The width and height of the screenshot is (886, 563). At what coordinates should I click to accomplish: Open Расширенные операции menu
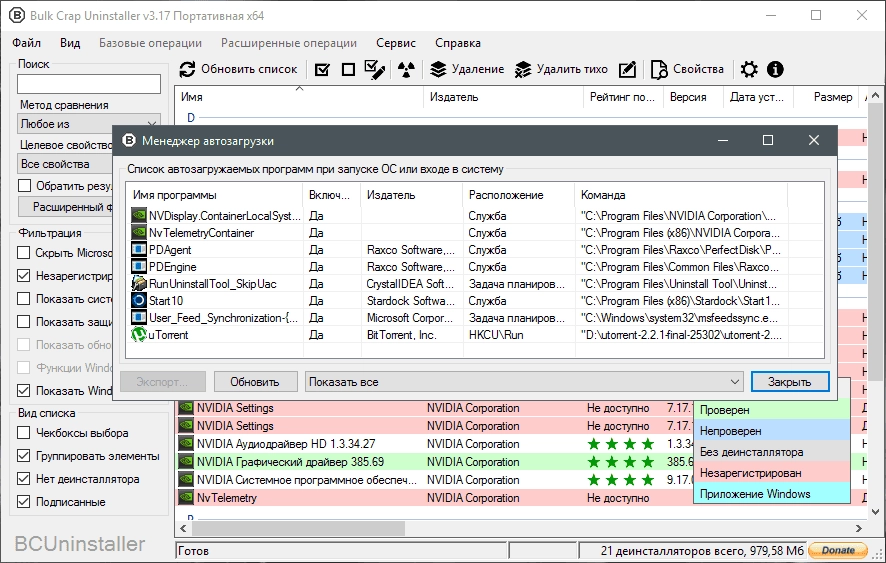click(x=289, y=43)
